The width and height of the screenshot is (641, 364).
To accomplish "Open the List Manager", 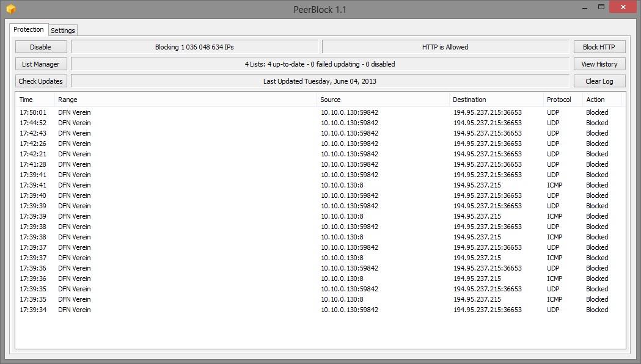I will coord(41,64).
